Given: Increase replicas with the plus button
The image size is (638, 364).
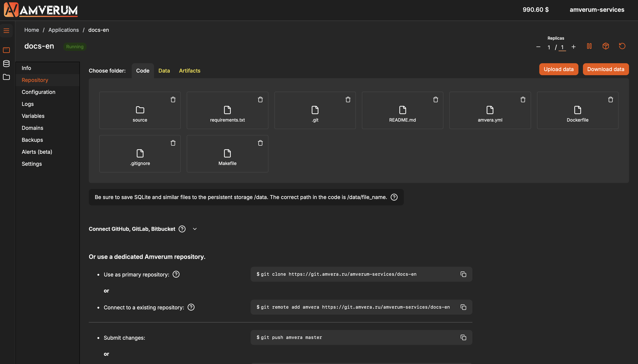Looking at the screenshot, I should (x=573, y=47).
